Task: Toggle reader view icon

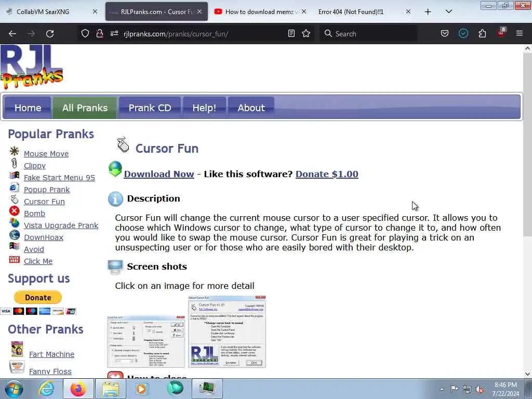Action: pos(291,33)
